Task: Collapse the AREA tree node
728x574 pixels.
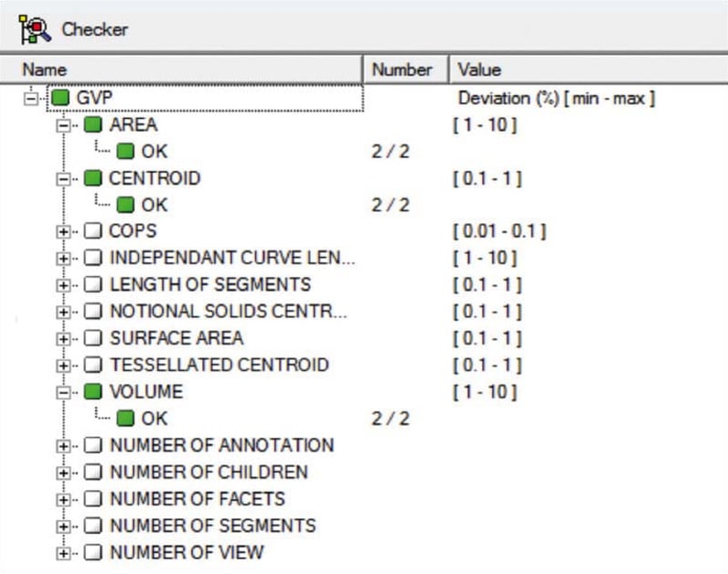Action: coord(63,125)
